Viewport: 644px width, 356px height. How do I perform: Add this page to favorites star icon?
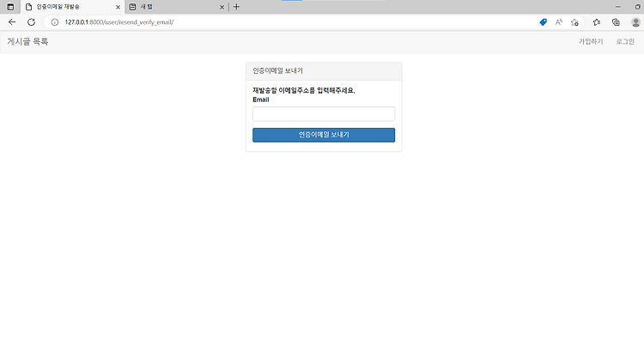(574, 22)
